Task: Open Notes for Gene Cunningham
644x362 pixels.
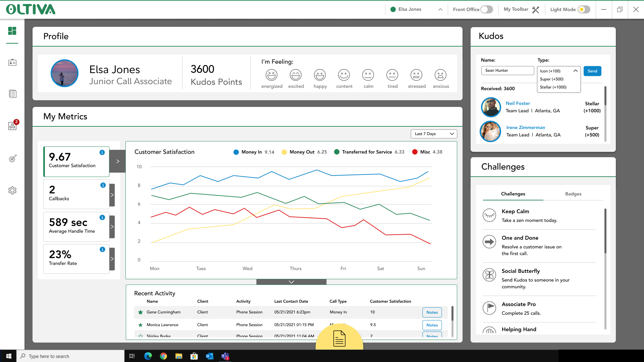Action: pos(432,312)
